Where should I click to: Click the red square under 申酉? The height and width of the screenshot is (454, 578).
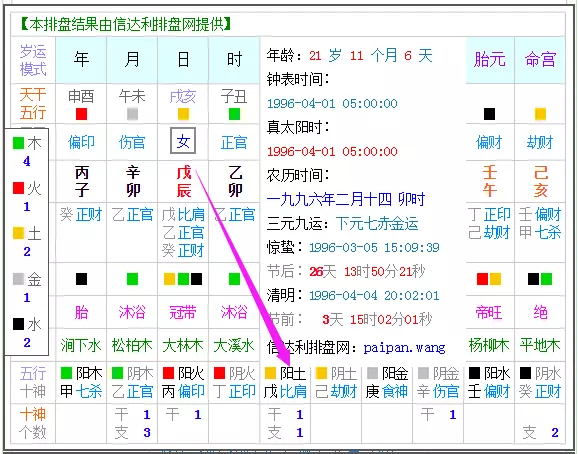81,114
